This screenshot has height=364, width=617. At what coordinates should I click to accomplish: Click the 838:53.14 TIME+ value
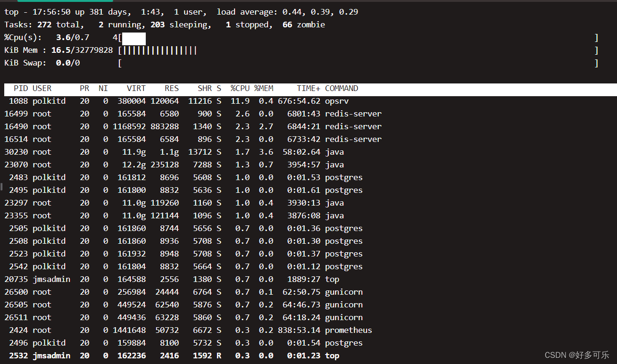(299, 330)
